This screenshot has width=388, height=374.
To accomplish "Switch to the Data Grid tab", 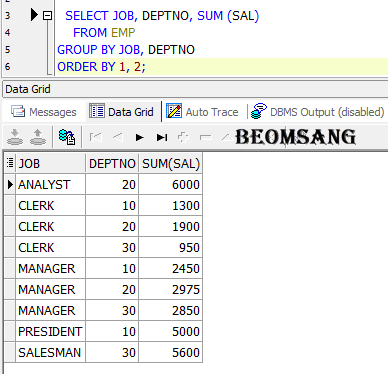I will (122, 112).
